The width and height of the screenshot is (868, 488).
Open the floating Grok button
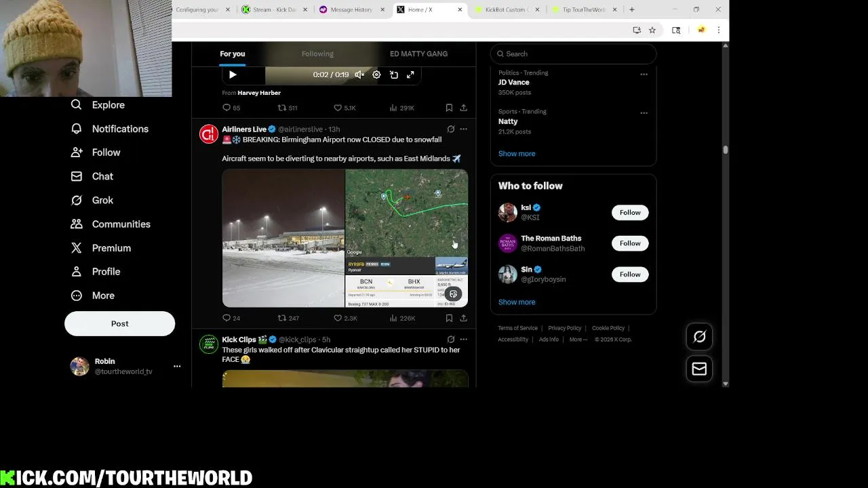coord(699,337)
